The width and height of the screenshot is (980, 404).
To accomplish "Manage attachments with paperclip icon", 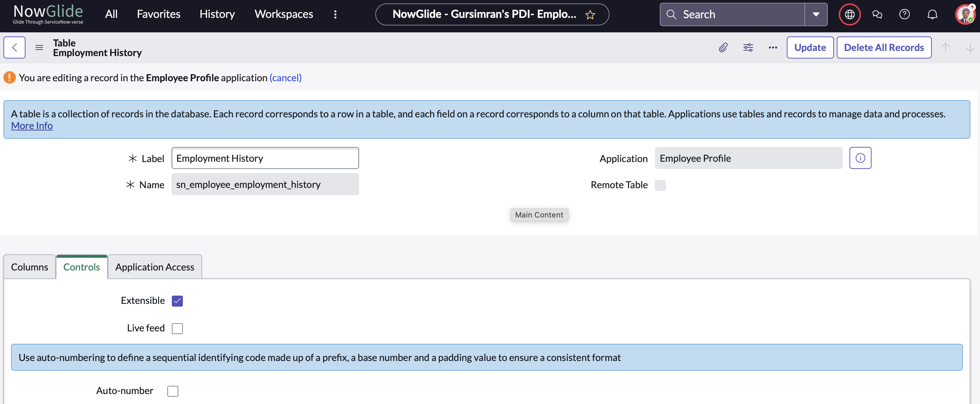I will coord(723,47).
